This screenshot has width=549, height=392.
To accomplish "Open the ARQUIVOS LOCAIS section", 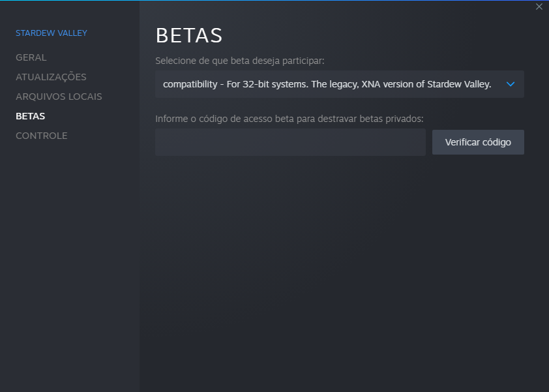I will 59,97.
